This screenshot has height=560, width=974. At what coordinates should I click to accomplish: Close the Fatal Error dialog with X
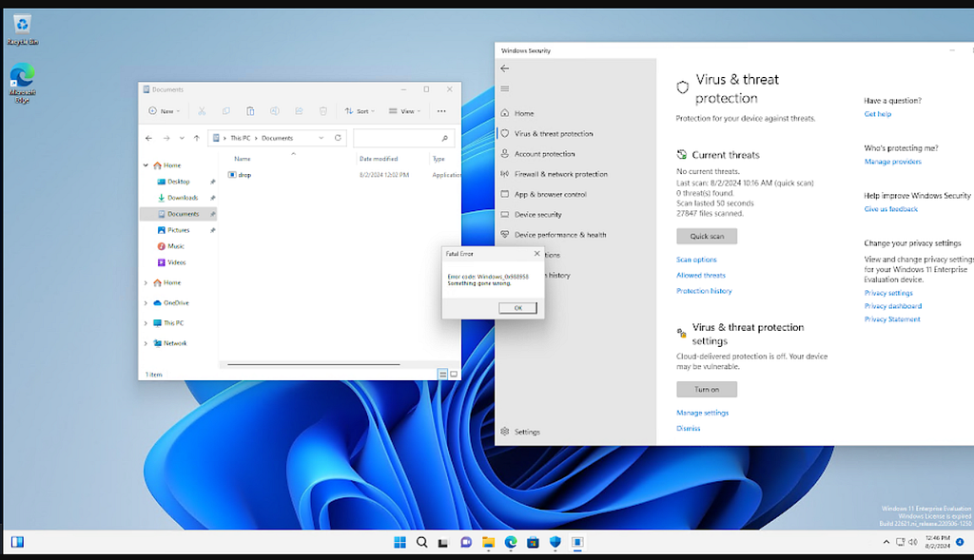click(537, 253)
